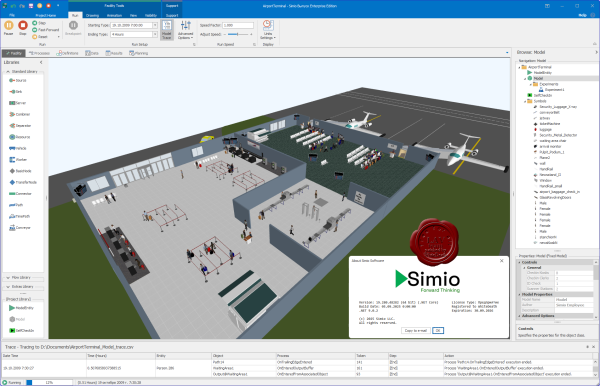
Task: Click OK in About Simio dialog
Action: coord(438,331)
